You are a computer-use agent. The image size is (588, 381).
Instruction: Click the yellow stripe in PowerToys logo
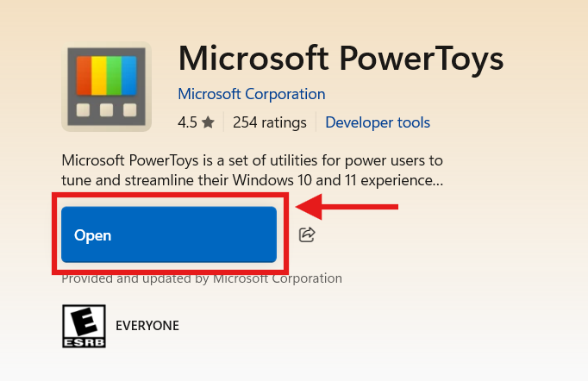[99, 75]
